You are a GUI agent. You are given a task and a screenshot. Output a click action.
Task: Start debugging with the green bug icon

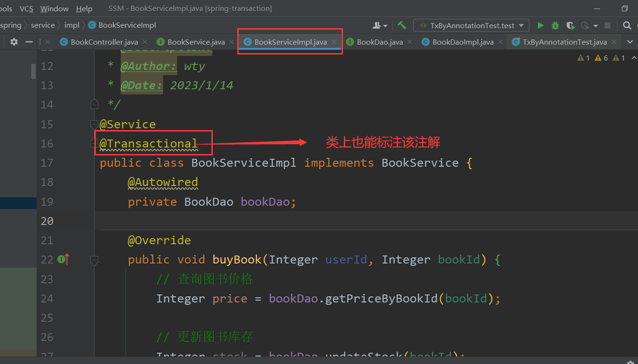[x=555, y=25]
